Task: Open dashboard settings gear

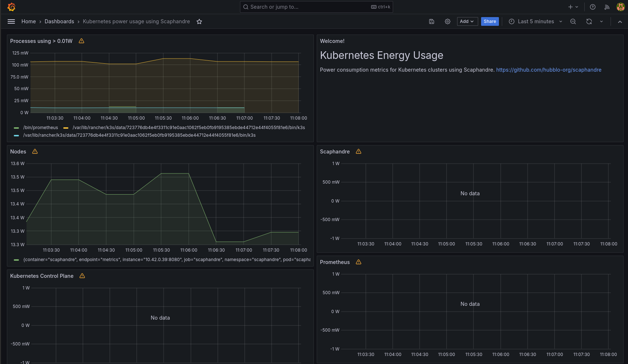Action: (x=448, y=21)
